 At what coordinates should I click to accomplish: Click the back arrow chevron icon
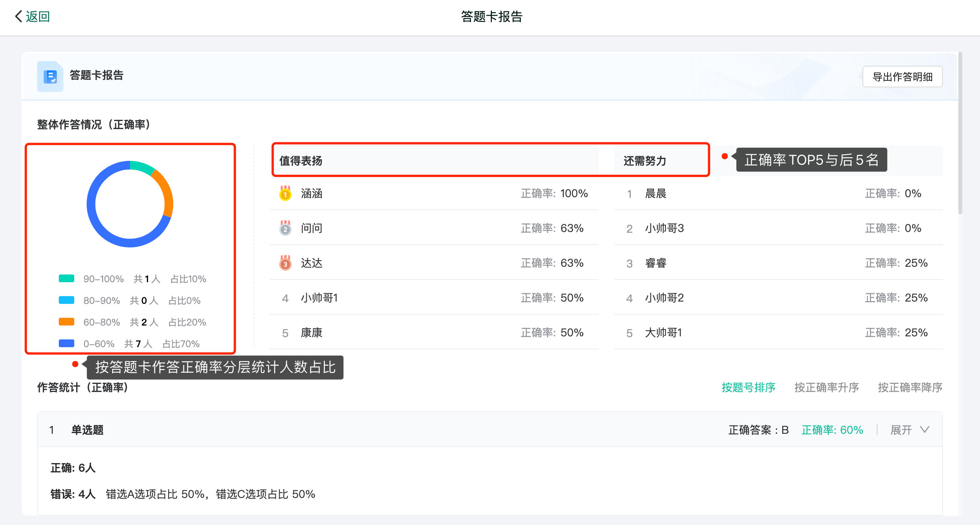[18, 16]
